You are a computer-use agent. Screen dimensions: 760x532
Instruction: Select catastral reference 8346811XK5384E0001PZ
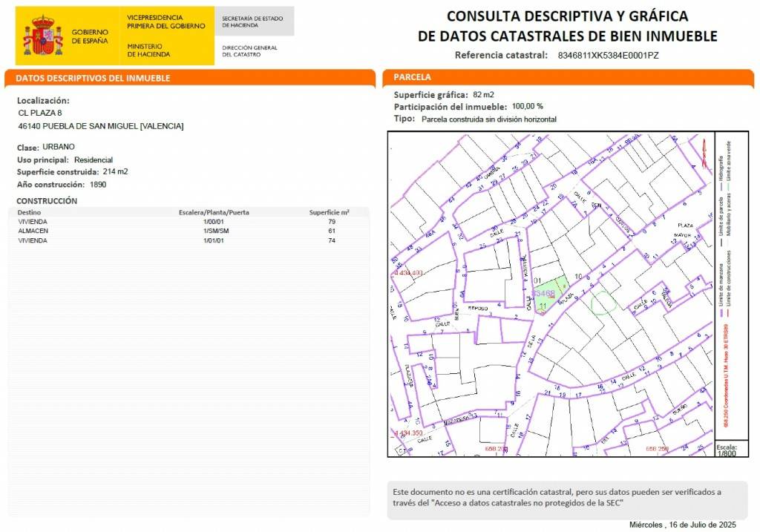[x=609, y=55]
